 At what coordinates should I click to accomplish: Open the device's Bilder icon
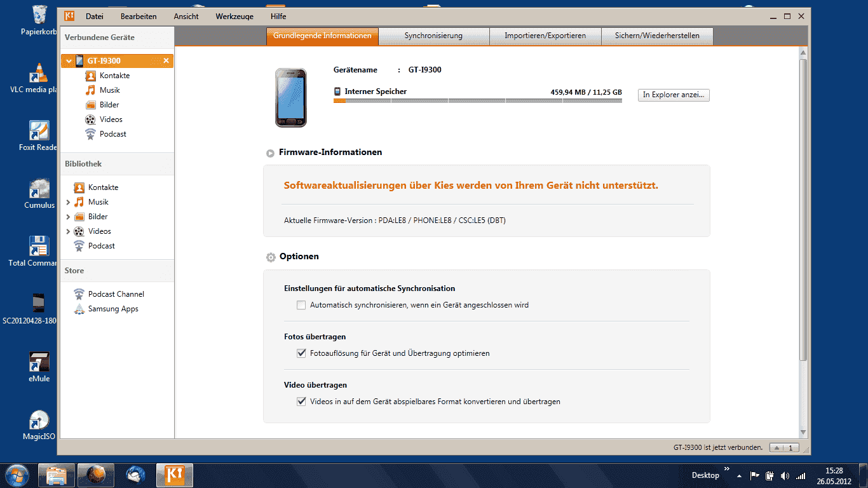[90, 105]
